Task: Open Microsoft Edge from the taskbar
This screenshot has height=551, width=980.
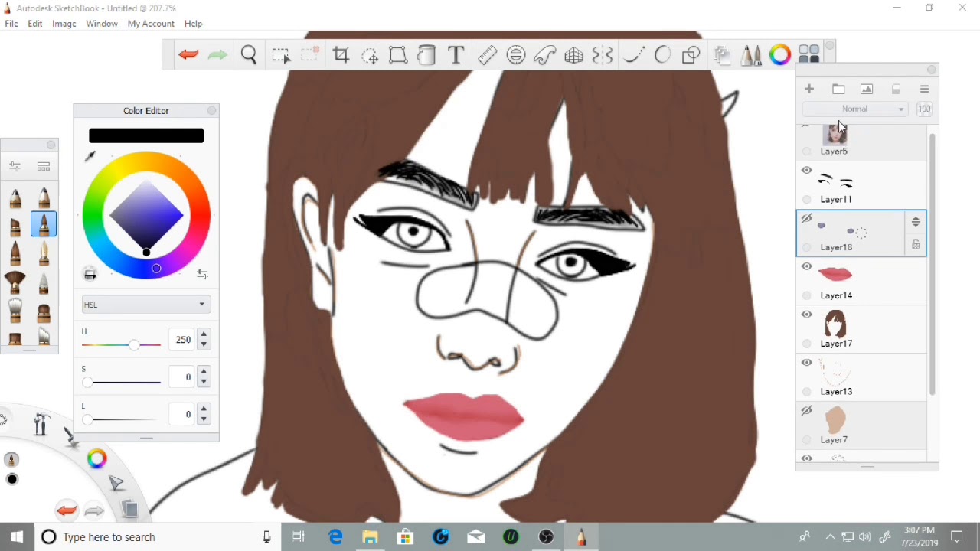Action: [x=335, y=537]
